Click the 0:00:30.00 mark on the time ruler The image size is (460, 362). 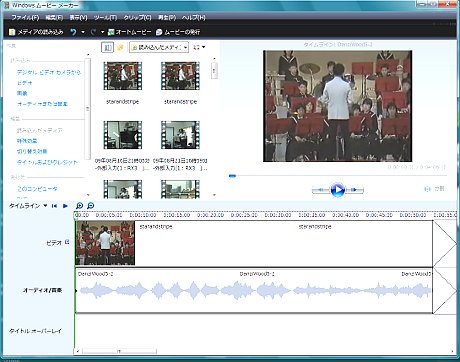click(278, 215)
